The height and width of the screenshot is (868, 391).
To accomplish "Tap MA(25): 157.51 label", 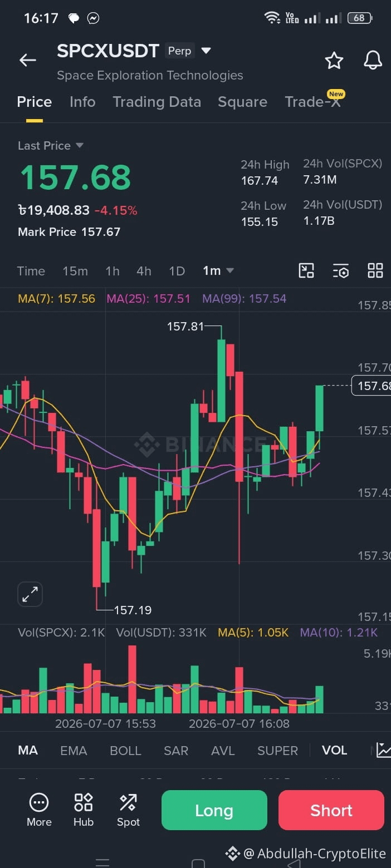I will pyautogui.click(x=148, y=298).
